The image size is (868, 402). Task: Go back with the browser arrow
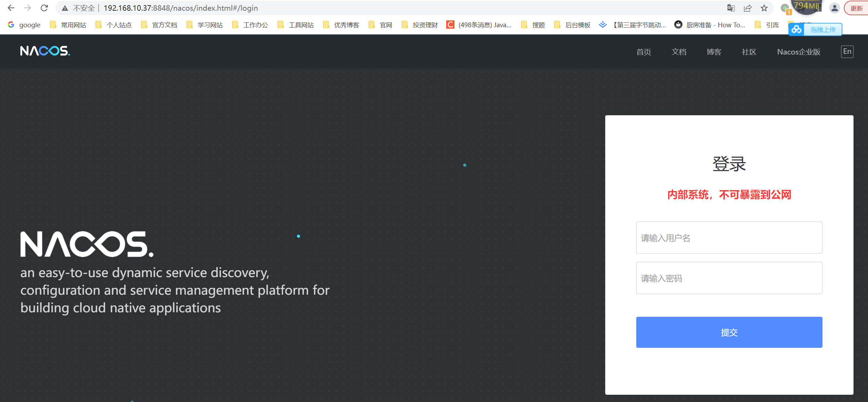pyautogui.click(x=11, y=8)
